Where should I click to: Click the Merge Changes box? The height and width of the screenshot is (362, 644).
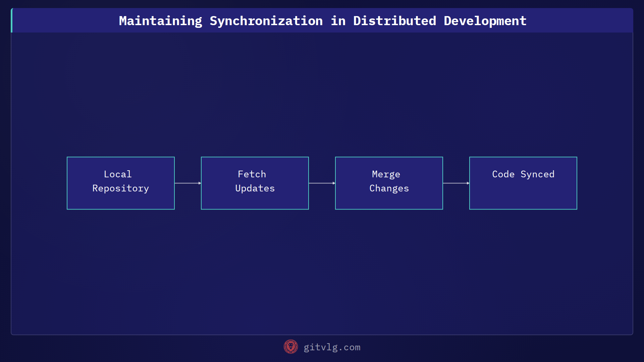(x=389, y=183)
